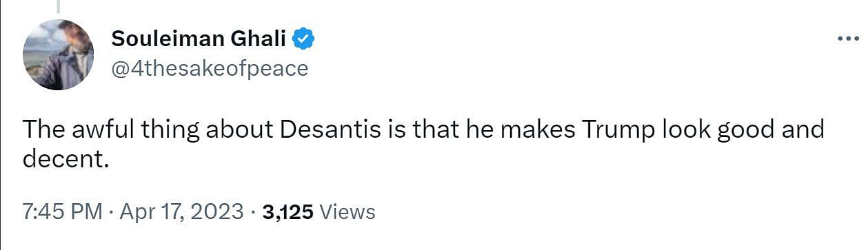Image resolution: width=868 pixels, height=250 pixels.
Task: Open Souleiman Ghali's profile avatar photo
Action: 58,54
